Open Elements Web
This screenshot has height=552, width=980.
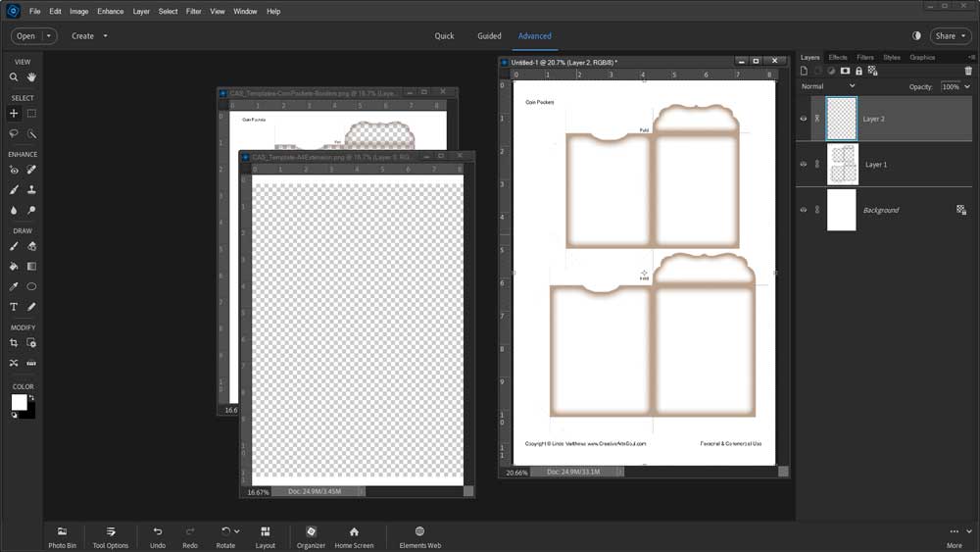420,537
